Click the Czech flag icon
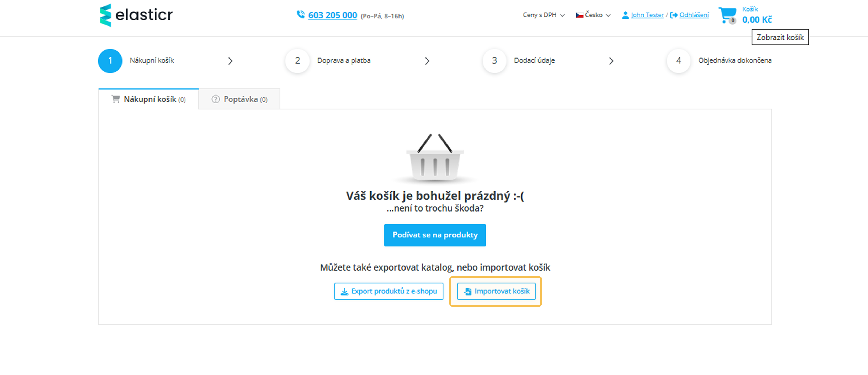 pos(579,15)
